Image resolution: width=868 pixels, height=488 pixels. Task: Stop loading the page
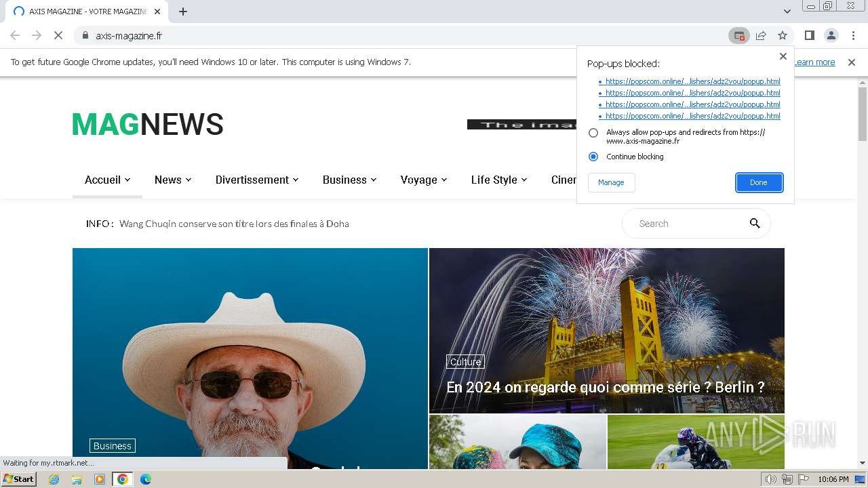point(58,35)
